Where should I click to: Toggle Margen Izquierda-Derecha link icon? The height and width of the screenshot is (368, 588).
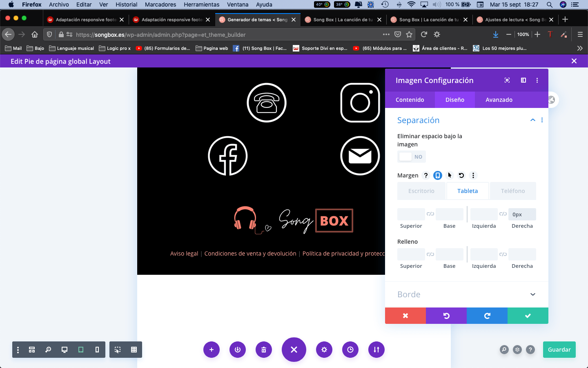[503, 214]
